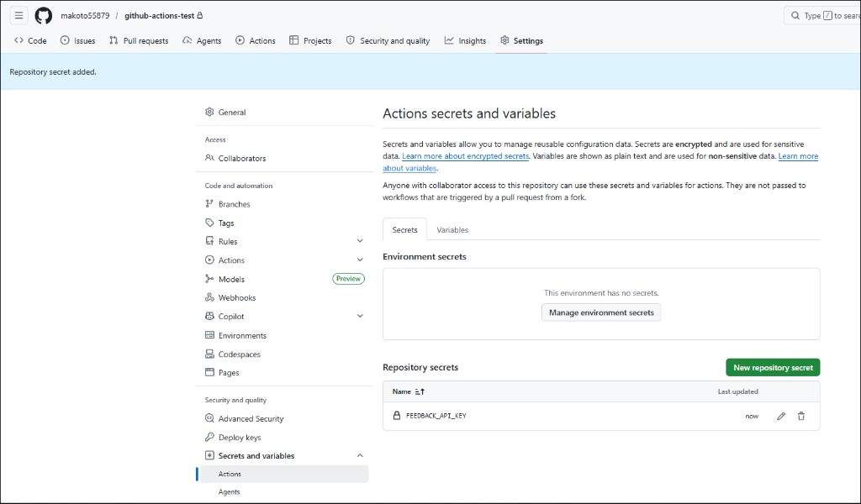Image resolution: width=861 pixels, height=504 pixels.
Task: Click the GitHub Octocat logo
Action: pos(44,15)
